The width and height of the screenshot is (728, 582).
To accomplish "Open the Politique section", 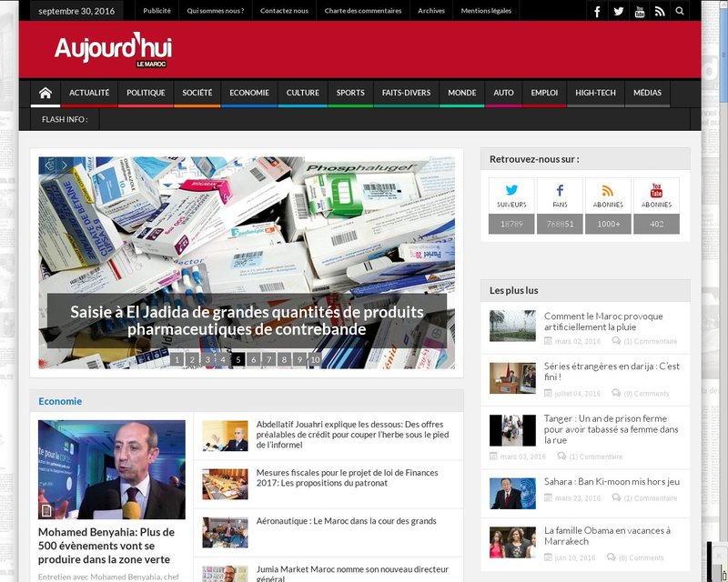I will [x=146, y=93].
